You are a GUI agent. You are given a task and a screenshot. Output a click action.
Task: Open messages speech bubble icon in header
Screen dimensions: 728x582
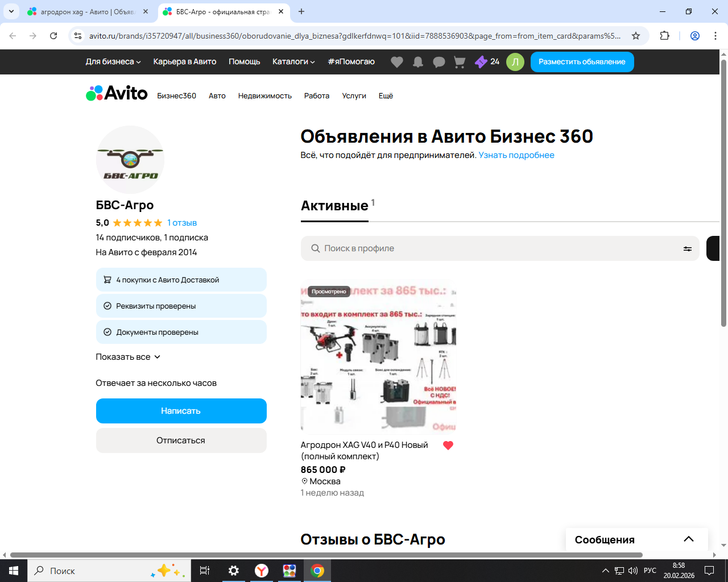[439, 62]
